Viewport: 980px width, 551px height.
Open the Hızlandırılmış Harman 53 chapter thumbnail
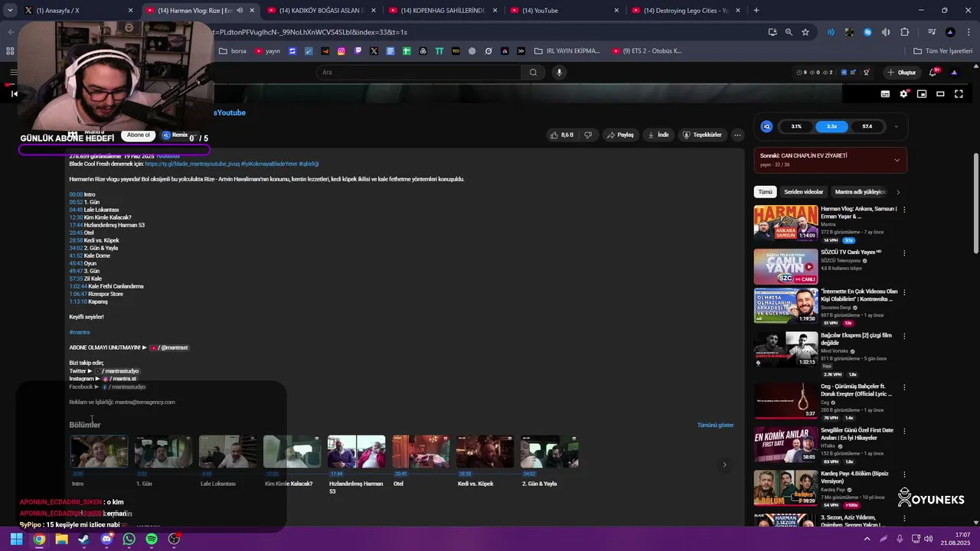(x=356, y=452)
